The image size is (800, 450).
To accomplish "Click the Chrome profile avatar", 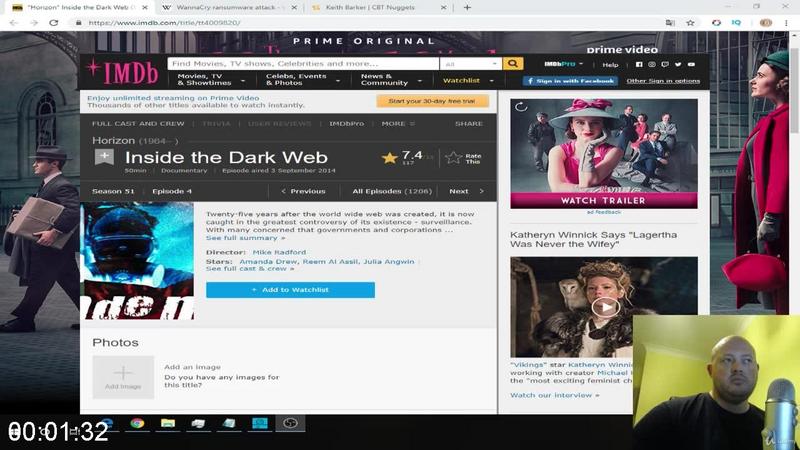I will point(766,22).
